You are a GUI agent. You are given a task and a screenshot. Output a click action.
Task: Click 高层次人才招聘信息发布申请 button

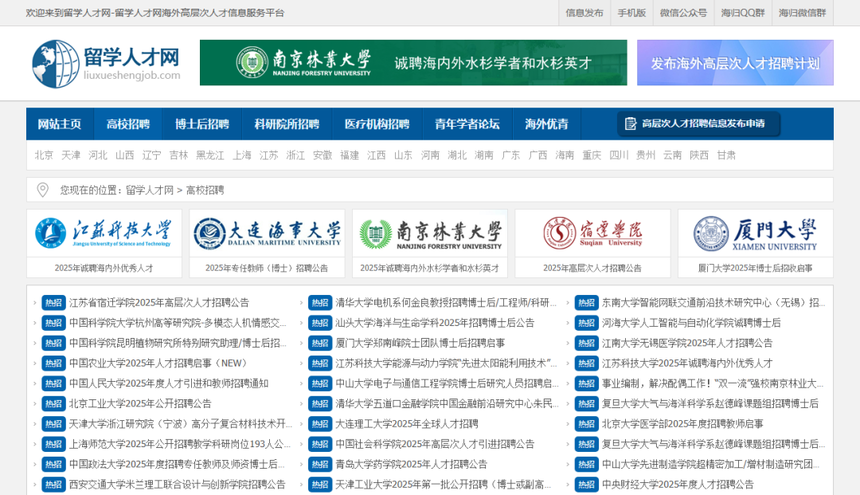pyautogui.click(x=698, y=124)
